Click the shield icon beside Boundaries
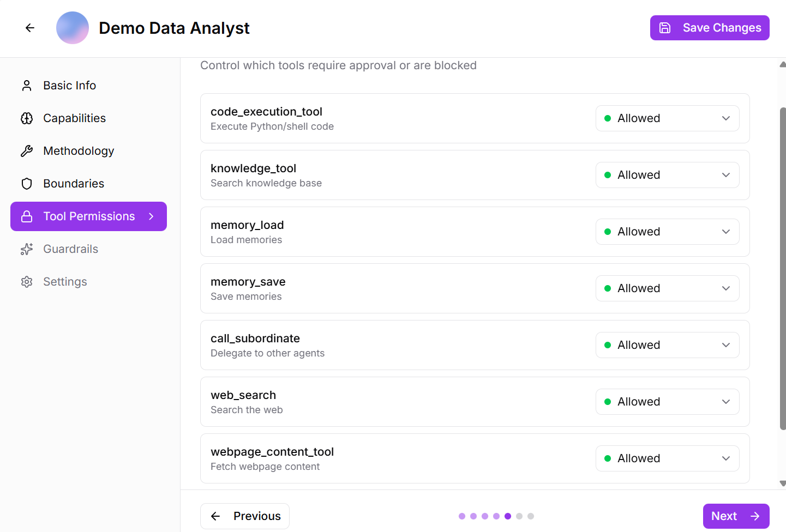 (27, 184)
